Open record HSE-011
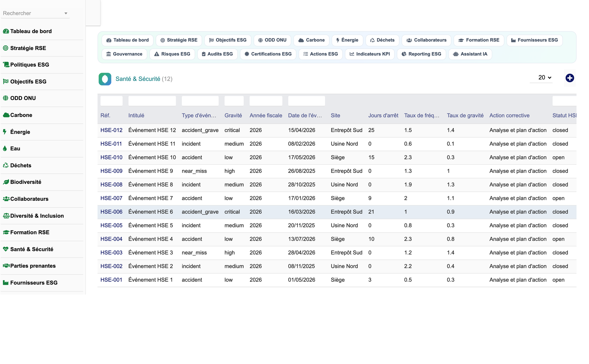 click(x=111, y=144)
